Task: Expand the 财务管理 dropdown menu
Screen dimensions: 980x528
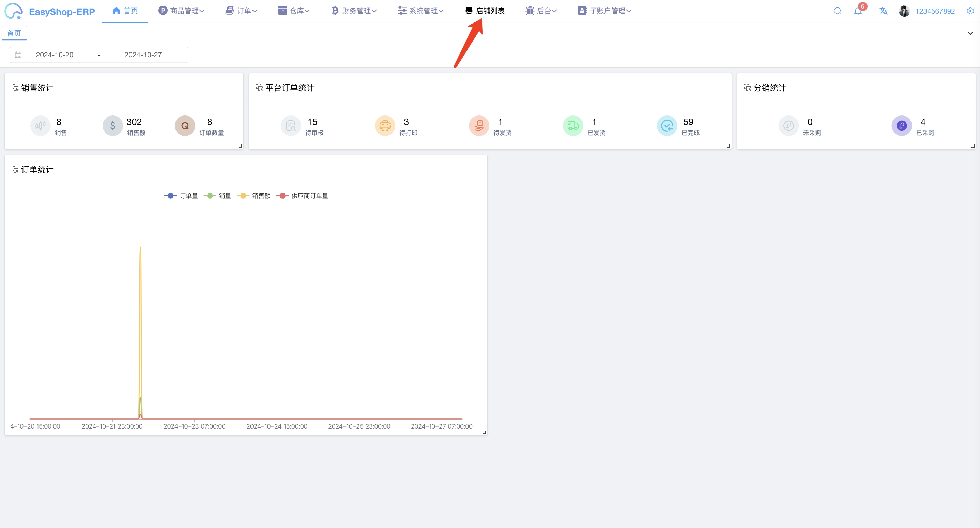Action: (x=354, y=11)
